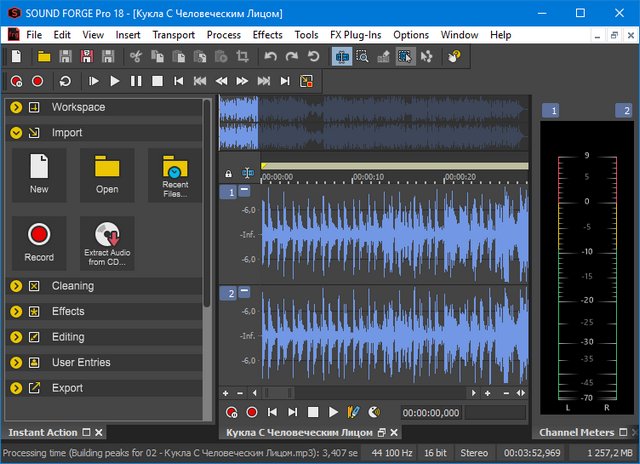Expand the Workspace section
Image resolution: width=640 pixels, height=464 pixels.
16,107
